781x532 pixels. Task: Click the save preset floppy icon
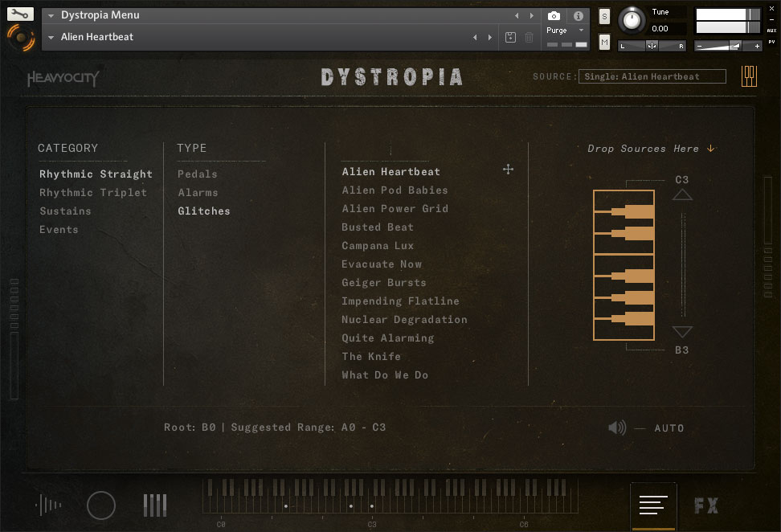[x=510, y=37]
